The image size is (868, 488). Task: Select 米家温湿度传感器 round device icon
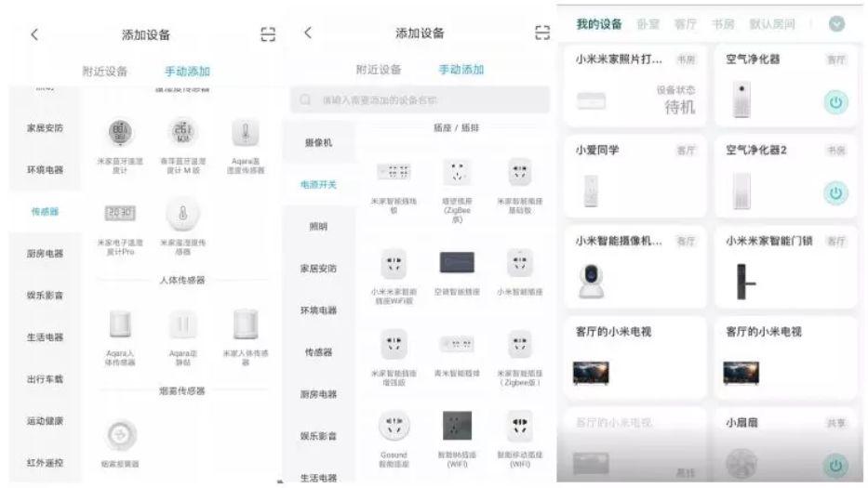click(x=182, y=213)
